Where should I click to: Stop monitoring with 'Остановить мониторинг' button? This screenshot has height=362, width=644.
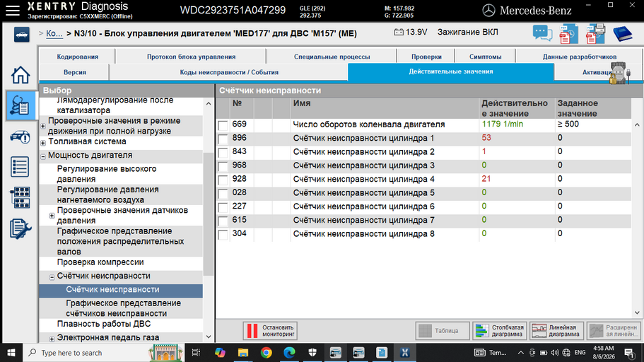tap(270, 331)
